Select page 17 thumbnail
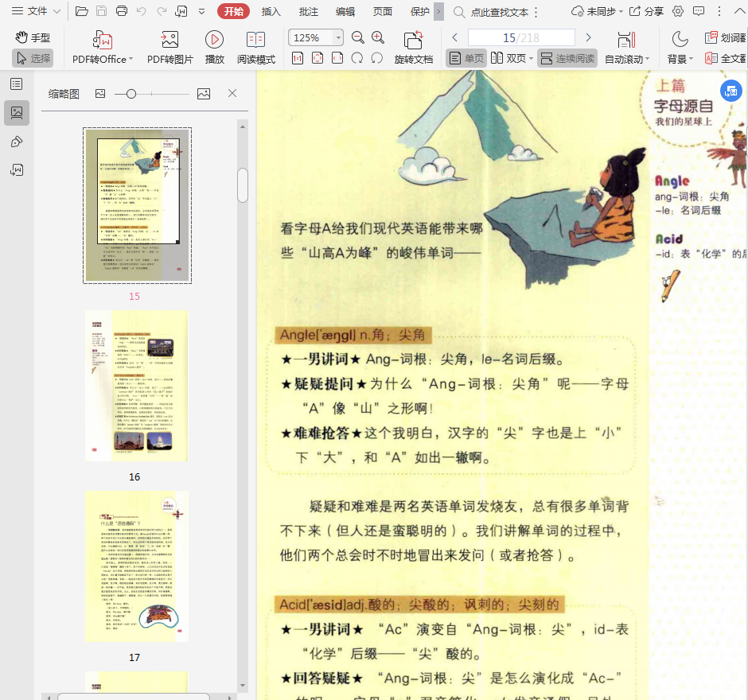The height and width of the screenshot is (700, 748). click(137, 566)
